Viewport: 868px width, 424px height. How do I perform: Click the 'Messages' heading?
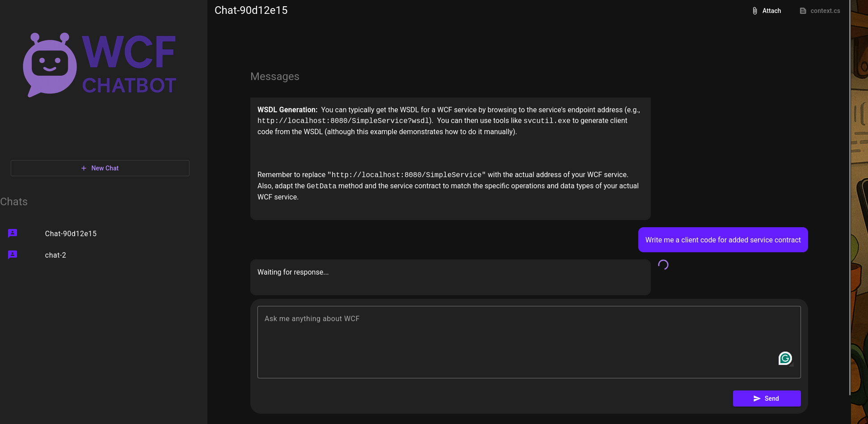(275, 76)
